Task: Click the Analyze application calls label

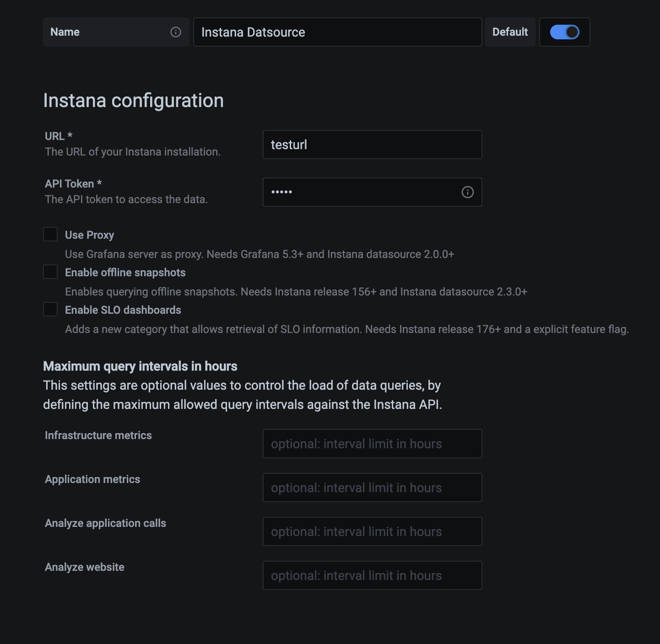Action: [x=106, y=523]
